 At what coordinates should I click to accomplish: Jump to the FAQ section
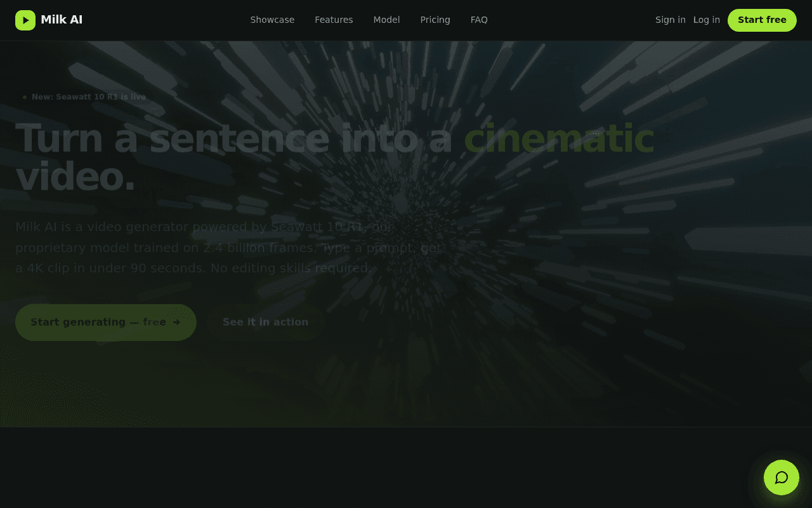pos(479,20)
